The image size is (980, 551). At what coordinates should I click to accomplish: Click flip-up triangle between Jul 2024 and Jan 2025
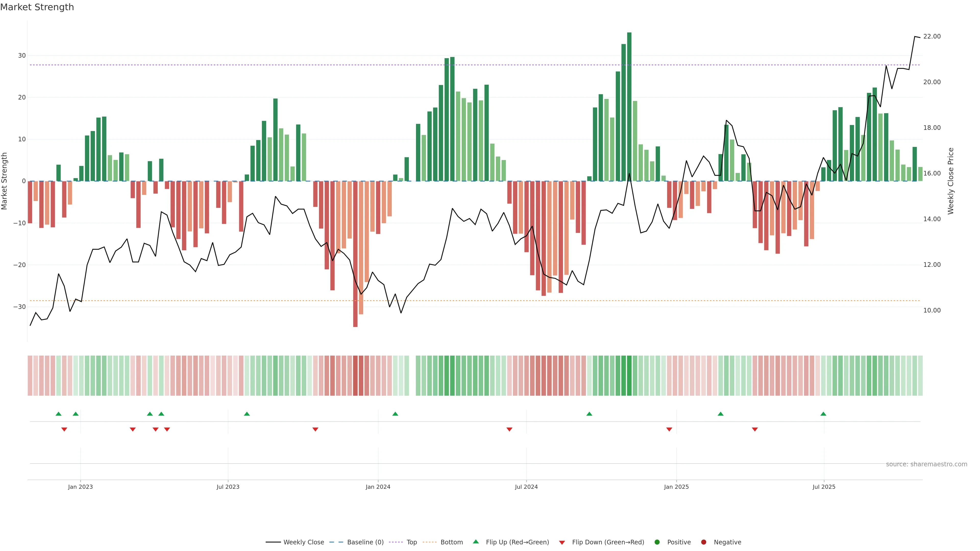[589, 414]
